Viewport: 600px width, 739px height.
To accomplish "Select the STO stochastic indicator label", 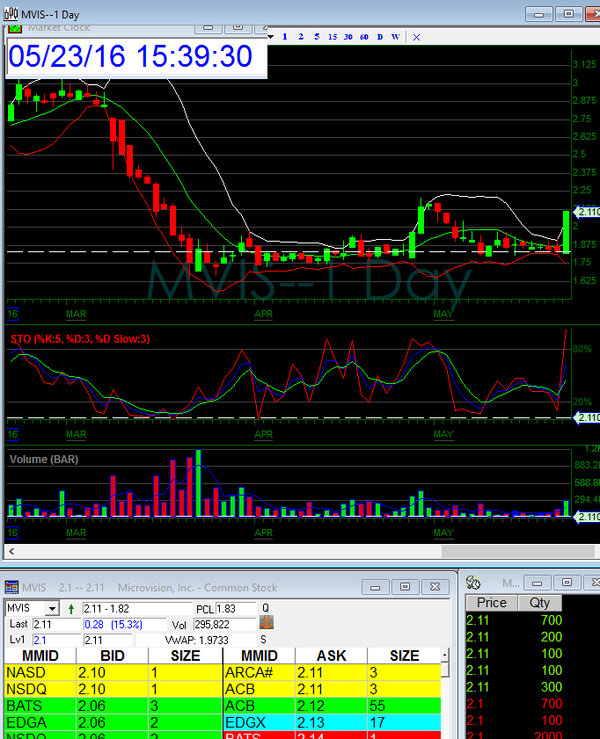I will (80, 340).
